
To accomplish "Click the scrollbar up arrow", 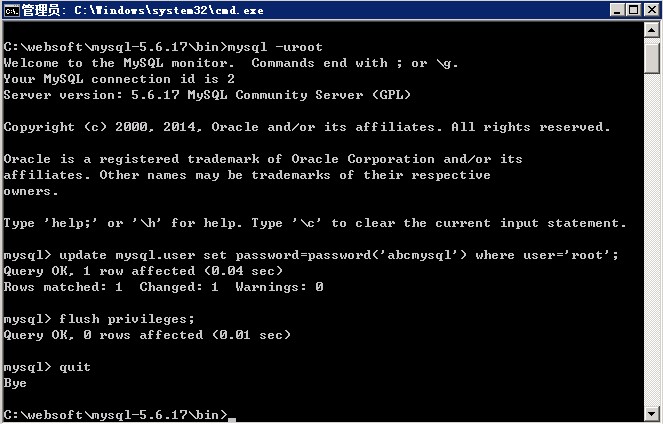I will (653, 32).
